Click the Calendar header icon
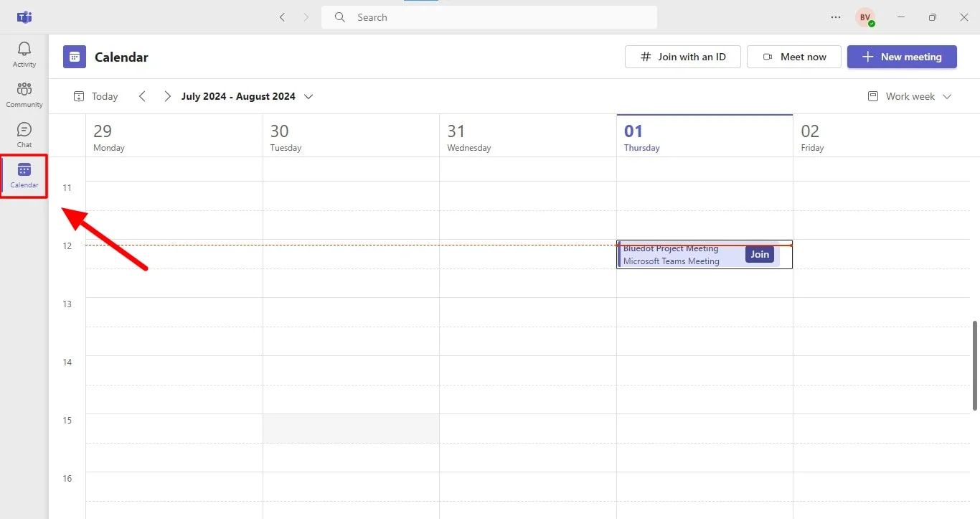The image size is (980, 519). pyautogui.click(x=75, y=57)
